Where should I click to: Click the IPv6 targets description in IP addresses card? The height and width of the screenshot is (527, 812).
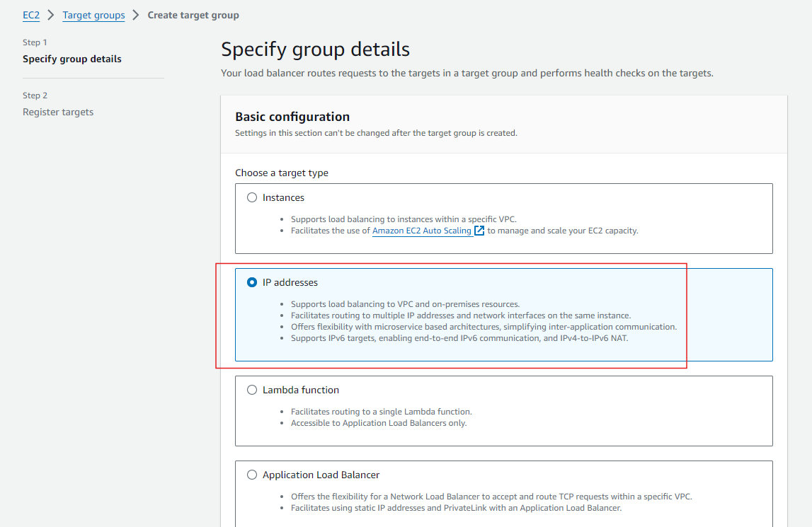click(460, 338)
